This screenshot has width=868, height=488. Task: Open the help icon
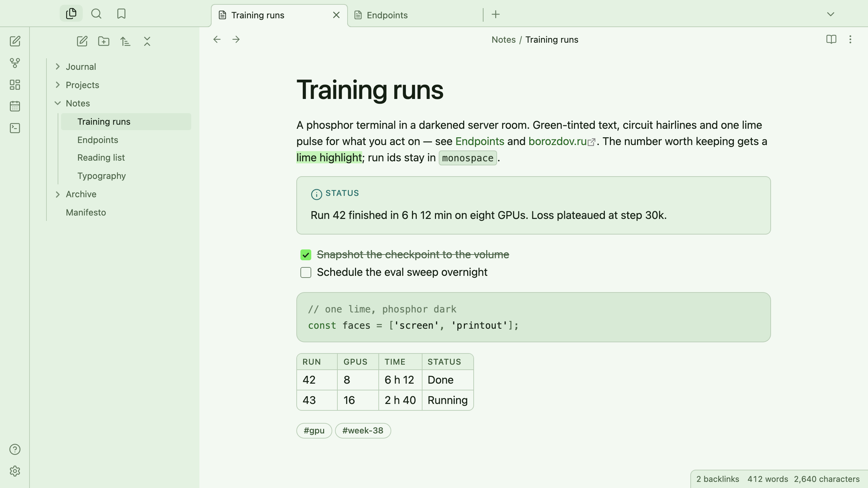[x=15, y=449]
